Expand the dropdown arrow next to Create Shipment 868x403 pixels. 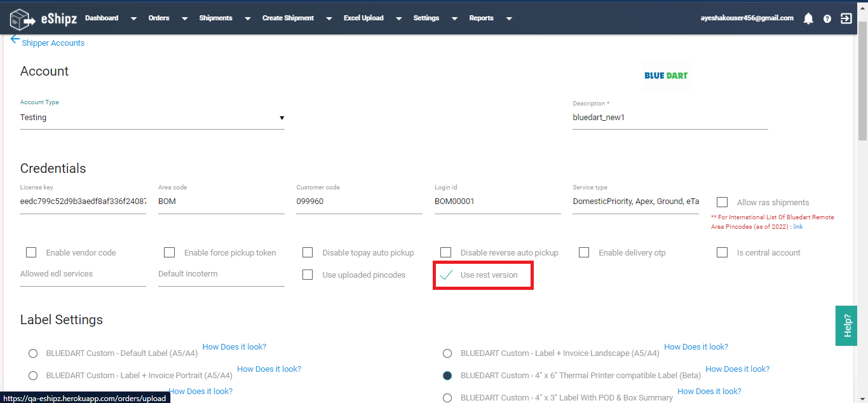point(329,19)
